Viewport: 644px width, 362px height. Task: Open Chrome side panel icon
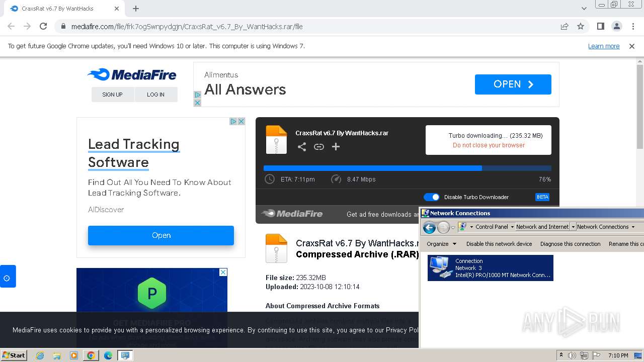click(x=601, y=26)
